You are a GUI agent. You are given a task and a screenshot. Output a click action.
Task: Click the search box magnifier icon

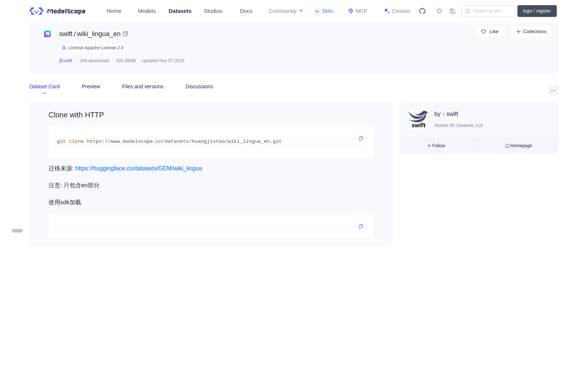click(467, 11)
